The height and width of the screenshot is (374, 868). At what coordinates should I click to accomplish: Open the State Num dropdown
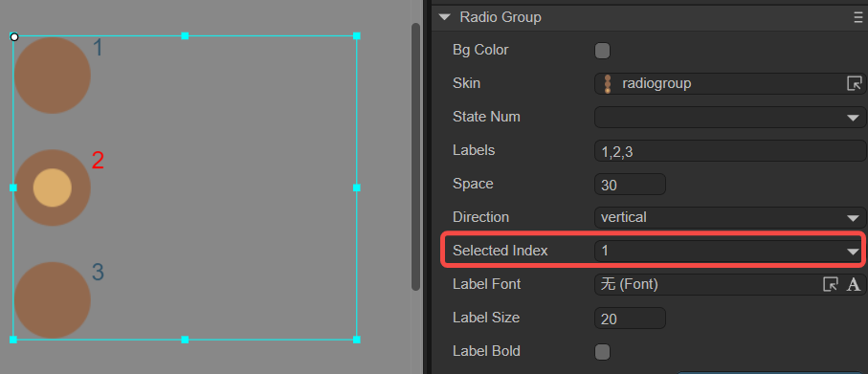click(x=729, y=118)
